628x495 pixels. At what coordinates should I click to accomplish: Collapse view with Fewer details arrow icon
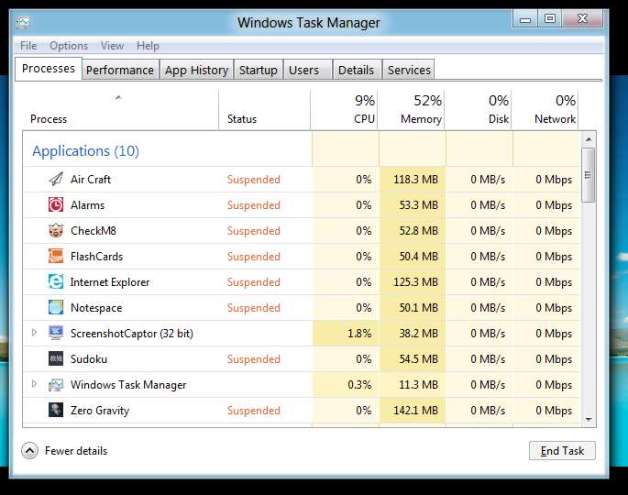(x=30, y=451)
